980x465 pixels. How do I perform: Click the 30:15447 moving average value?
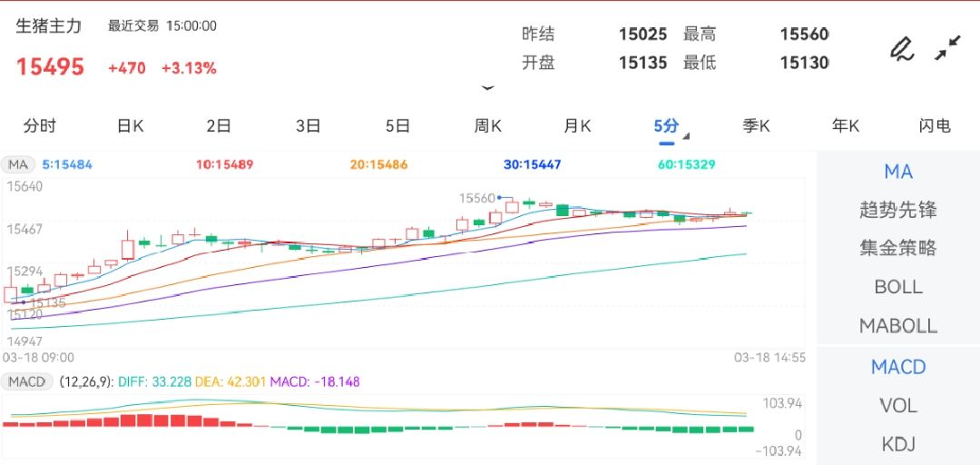pos(533,165)
